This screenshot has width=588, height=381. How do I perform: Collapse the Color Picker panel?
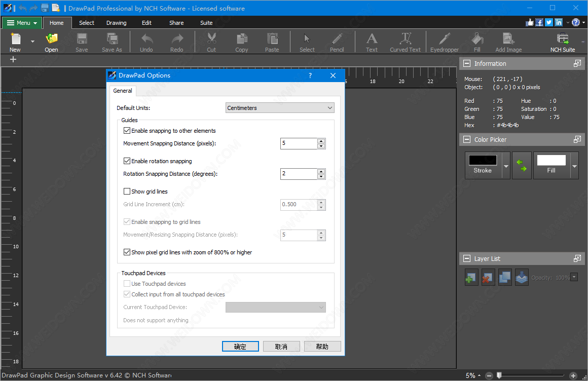[467, 139]
